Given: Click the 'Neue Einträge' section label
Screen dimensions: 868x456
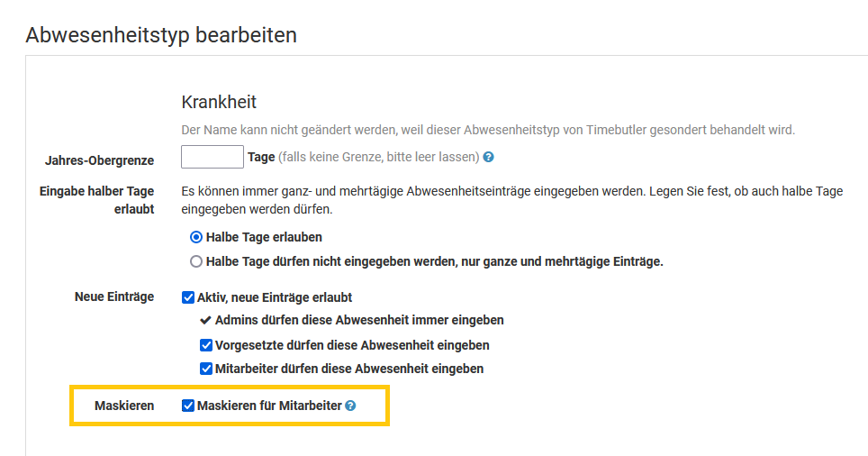Looking at the screenshot, I should (x=114, y=296).
